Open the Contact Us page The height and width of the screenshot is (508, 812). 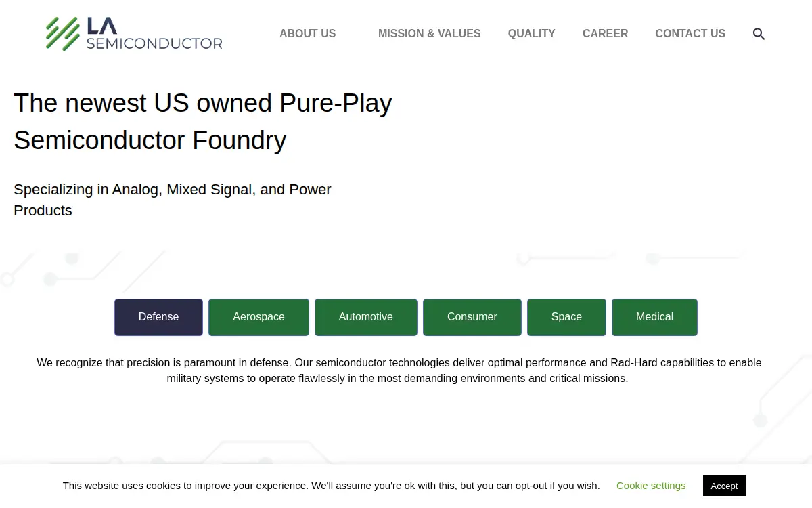pyautogui.click(x=690, y=33)
